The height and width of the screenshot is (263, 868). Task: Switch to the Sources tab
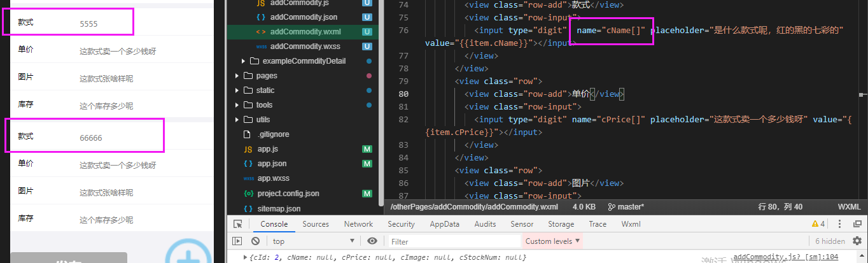tap(316, 224)
